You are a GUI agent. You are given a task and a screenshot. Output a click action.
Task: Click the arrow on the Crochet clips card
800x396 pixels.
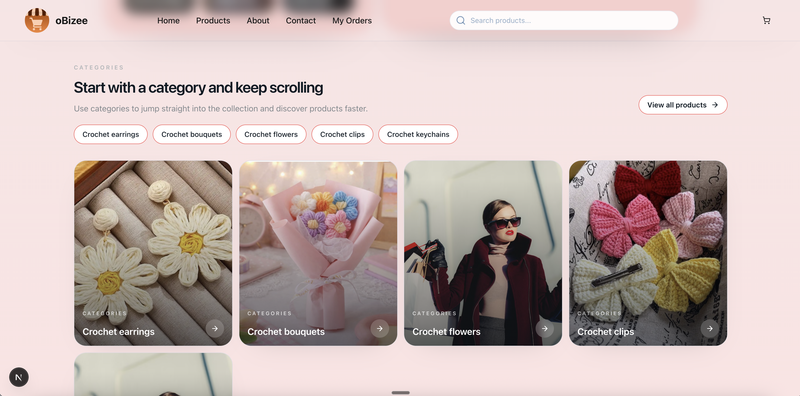[x=709, y=329]
